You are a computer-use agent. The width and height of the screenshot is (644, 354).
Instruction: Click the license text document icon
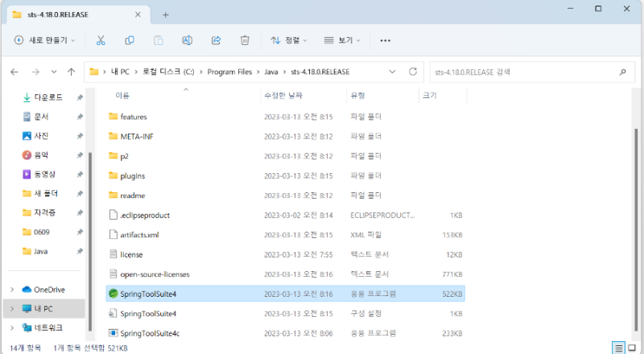pos(114,254)
